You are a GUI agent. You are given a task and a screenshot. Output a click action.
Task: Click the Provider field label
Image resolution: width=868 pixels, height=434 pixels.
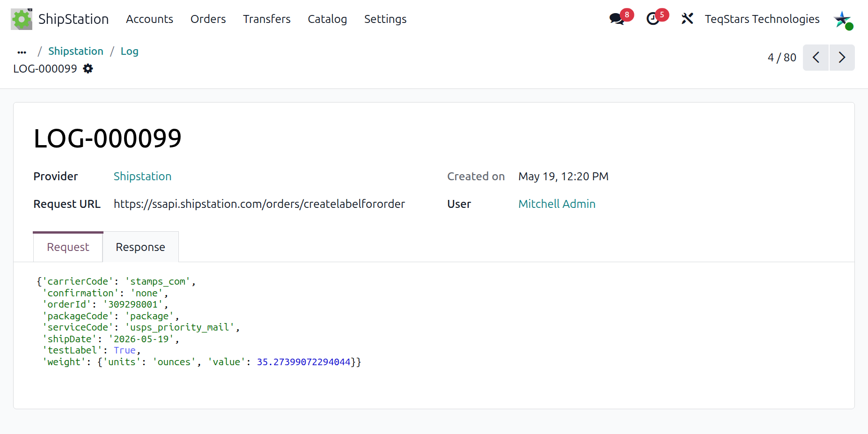[56, 177]
